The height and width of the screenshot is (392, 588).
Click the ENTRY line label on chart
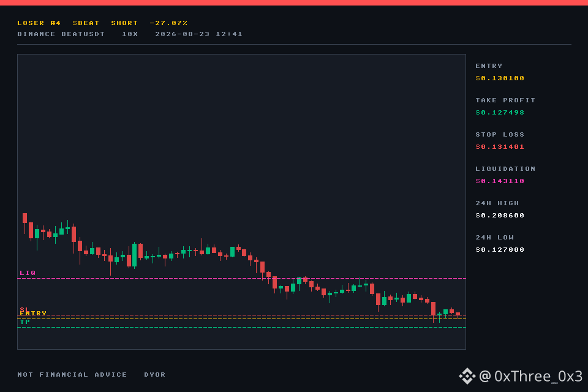(x=33, y=313)
